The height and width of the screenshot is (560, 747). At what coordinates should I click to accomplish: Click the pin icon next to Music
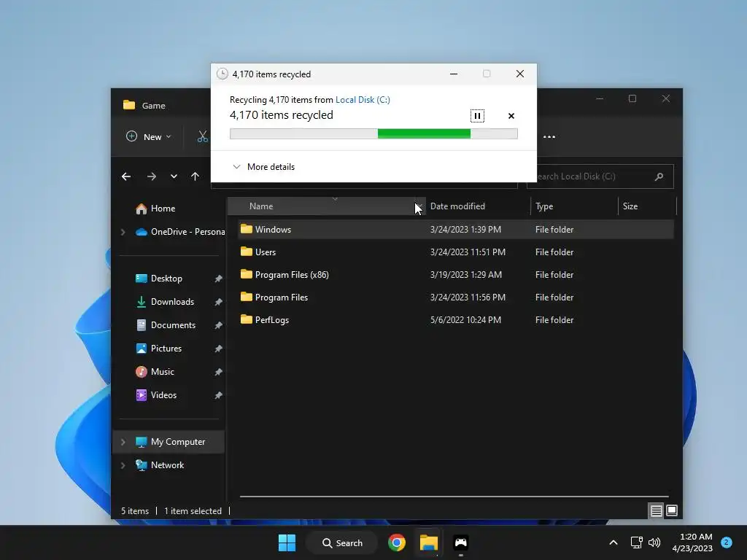click(x=218, y=372)
